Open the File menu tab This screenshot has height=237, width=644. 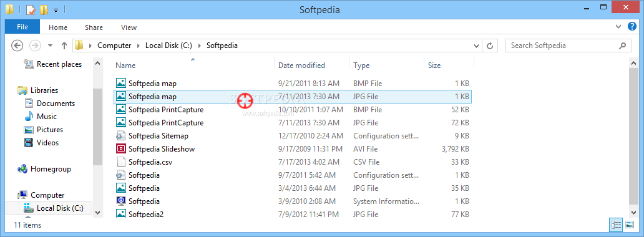[22, 27]
